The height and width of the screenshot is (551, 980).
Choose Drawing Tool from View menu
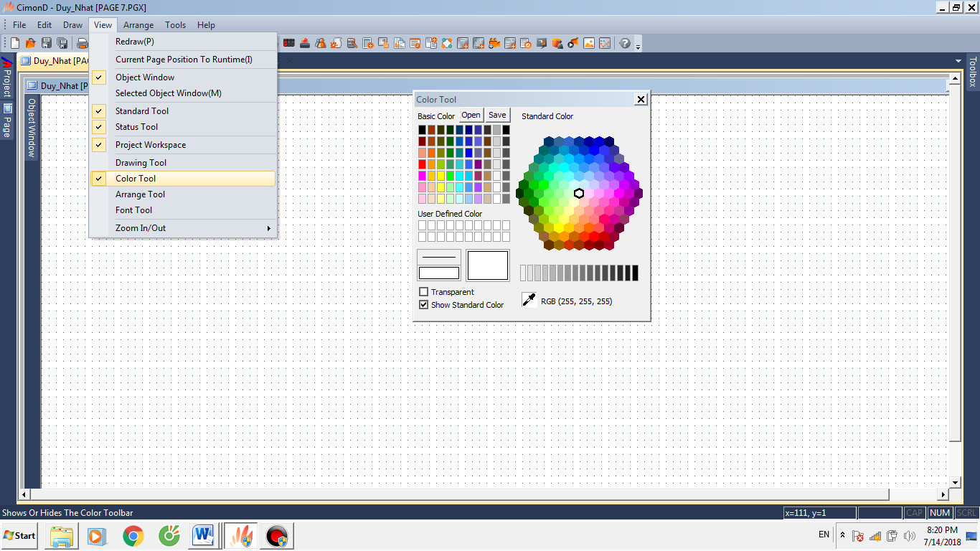coord(141,163)
